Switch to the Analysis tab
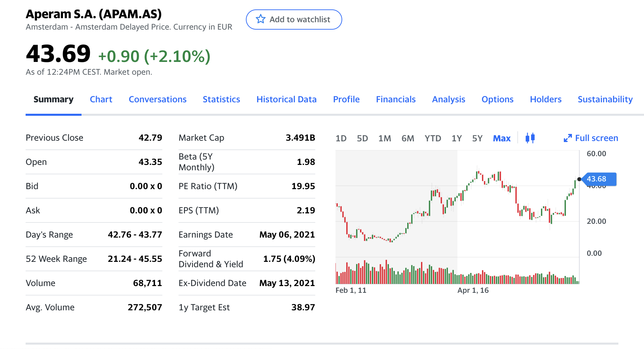Viewport: 644px width, 349px height. 449,99
